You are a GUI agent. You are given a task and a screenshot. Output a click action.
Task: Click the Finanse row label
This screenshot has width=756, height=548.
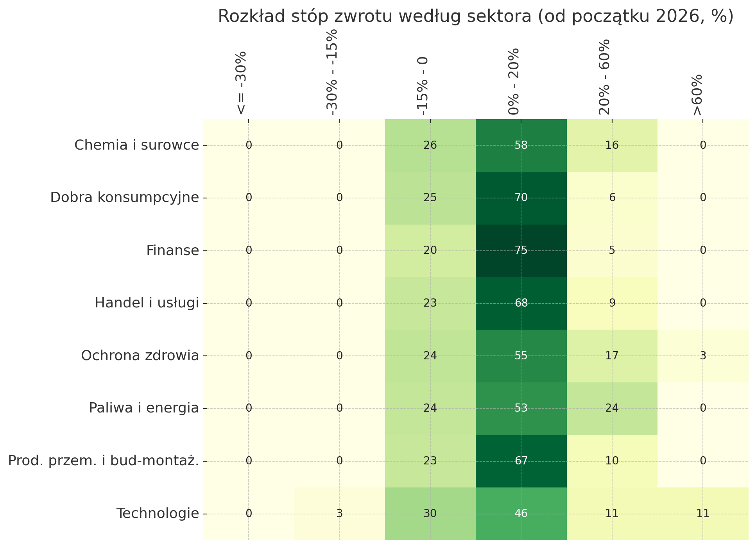tap(172, 250)
